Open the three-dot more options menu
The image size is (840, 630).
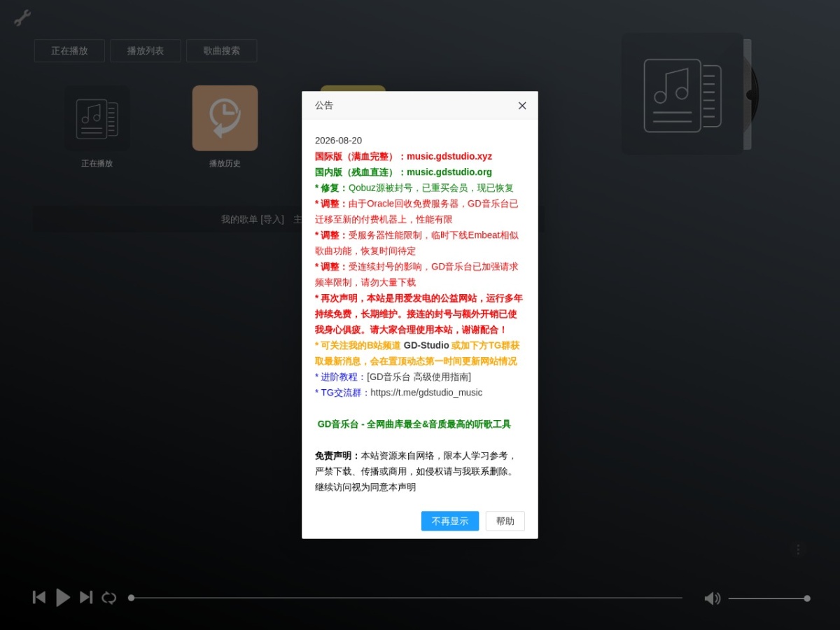point(798,549)
